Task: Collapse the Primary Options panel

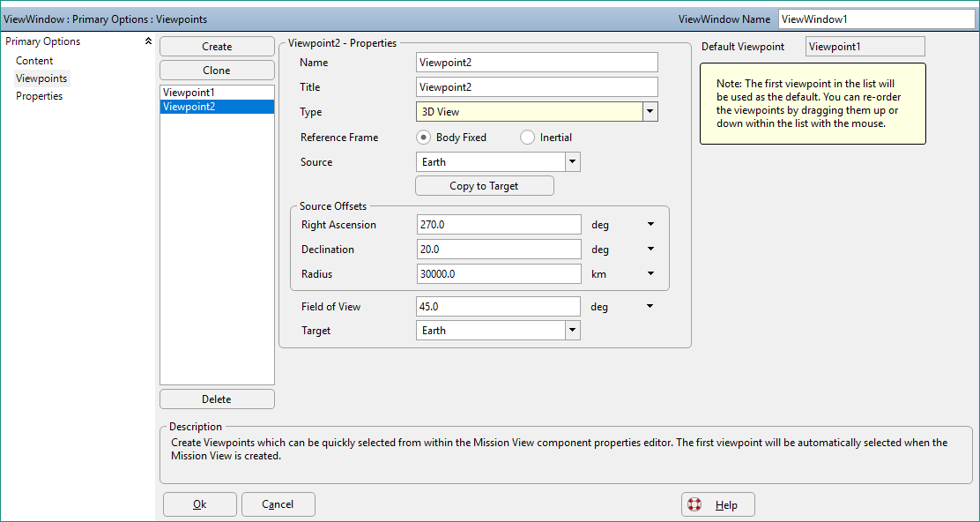Action: point(148,41)
